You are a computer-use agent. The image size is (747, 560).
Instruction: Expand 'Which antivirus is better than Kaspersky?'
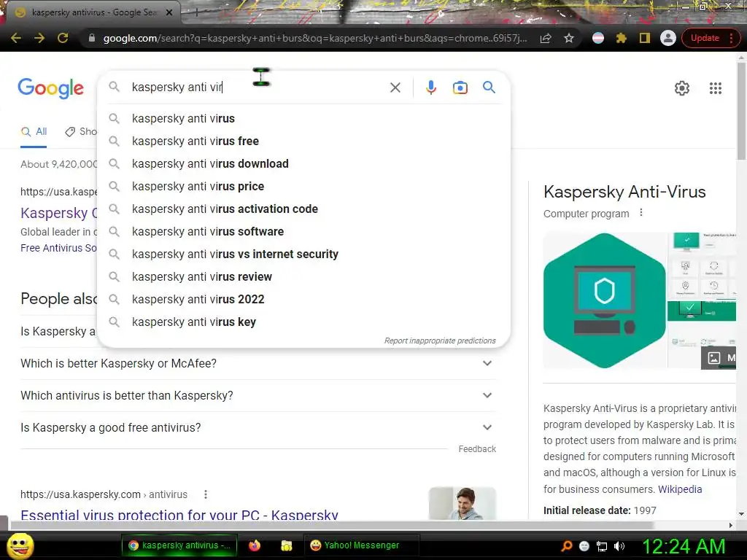[258, 395]
